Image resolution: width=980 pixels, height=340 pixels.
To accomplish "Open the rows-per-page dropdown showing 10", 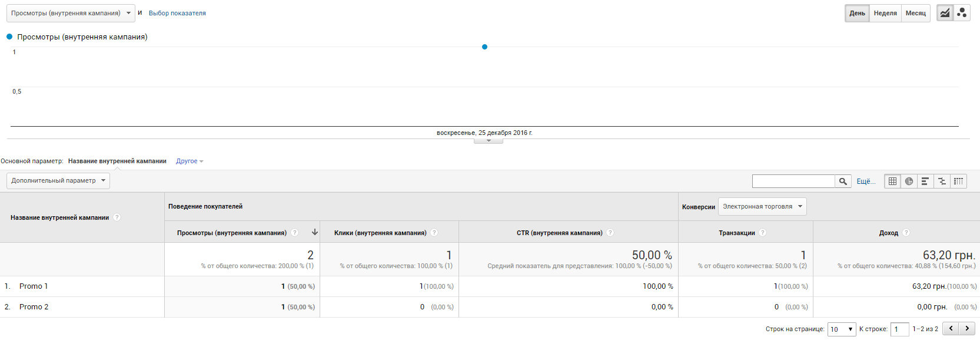I will click(842, 329).
